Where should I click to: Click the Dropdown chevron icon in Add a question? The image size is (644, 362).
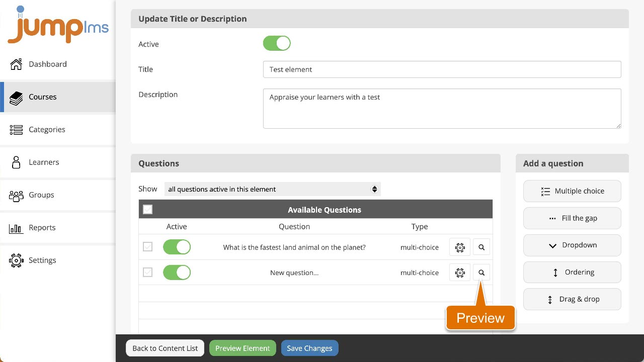(x=552, y=246)
